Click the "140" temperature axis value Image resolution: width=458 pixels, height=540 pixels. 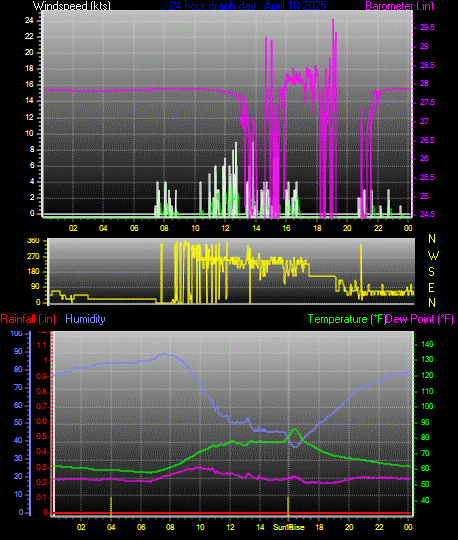(427, 344)
